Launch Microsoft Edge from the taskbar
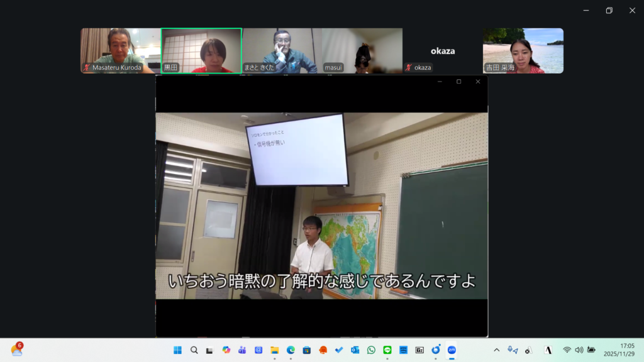Screen dimensions: 644x362 tap(291, 350)
